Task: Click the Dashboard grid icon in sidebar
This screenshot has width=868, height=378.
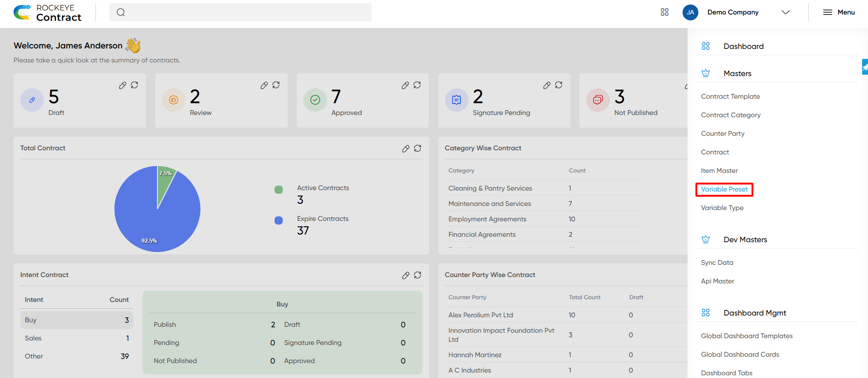Action: pos(706,46)
